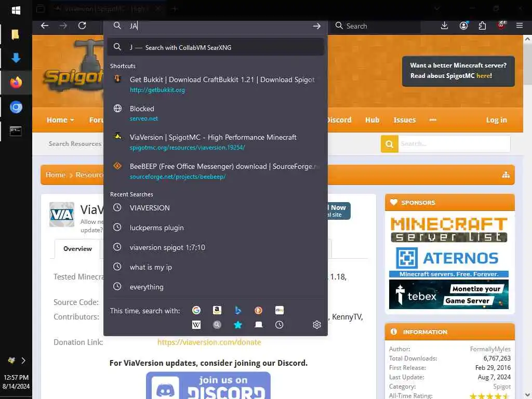Click the browser forward arrow
Screen dimensions: 532x399
point(63,26)
